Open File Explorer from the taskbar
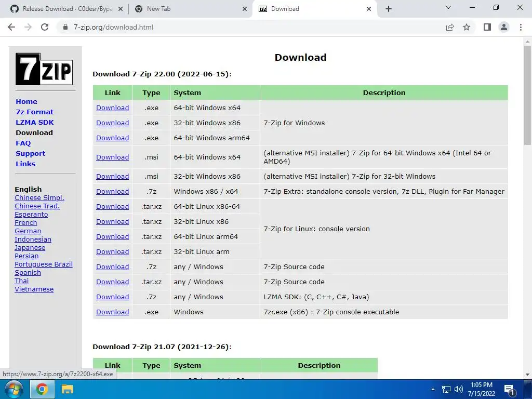Screen dimensions: 532x399 click(67, 389)
